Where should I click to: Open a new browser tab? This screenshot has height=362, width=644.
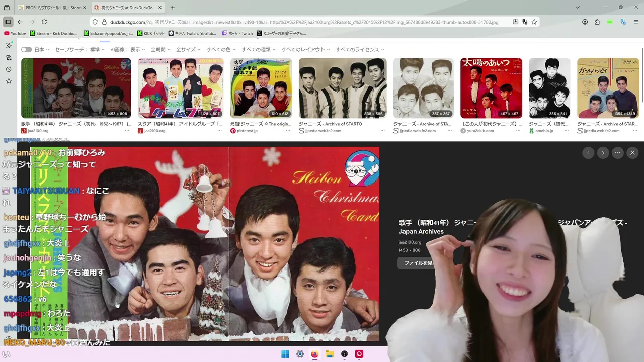(173, 8)
